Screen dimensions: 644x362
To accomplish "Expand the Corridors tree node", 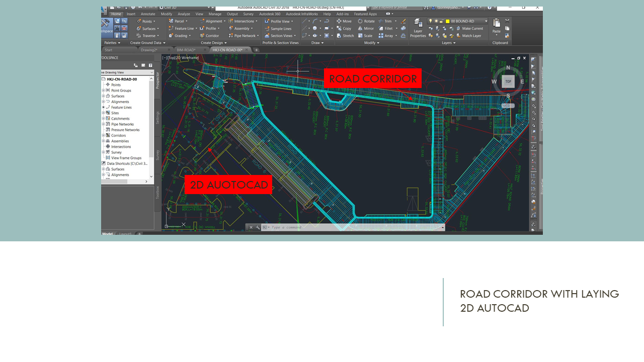I will pyautogui.click(x=104, y=135).
